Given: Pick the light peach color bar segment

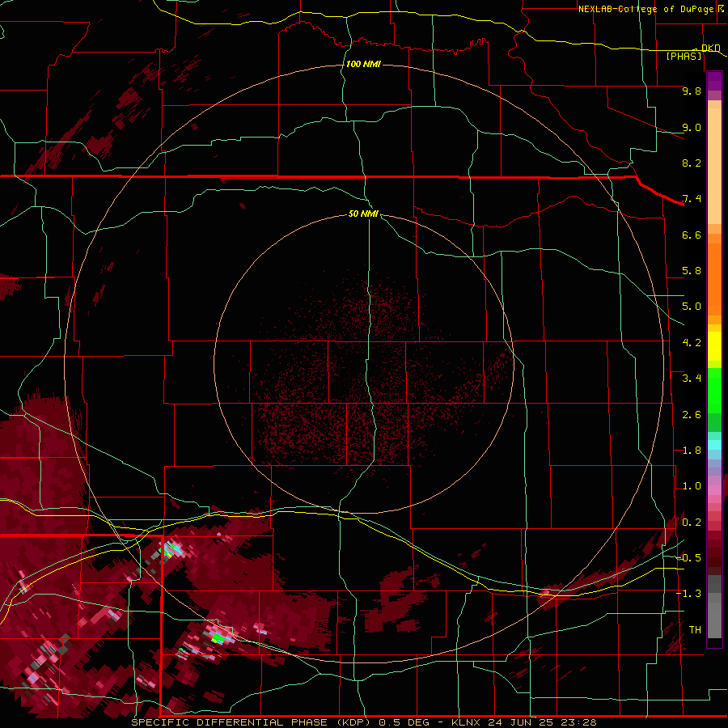Looking at the screenshot, I should pyautogui.click(x=714, y=166).
